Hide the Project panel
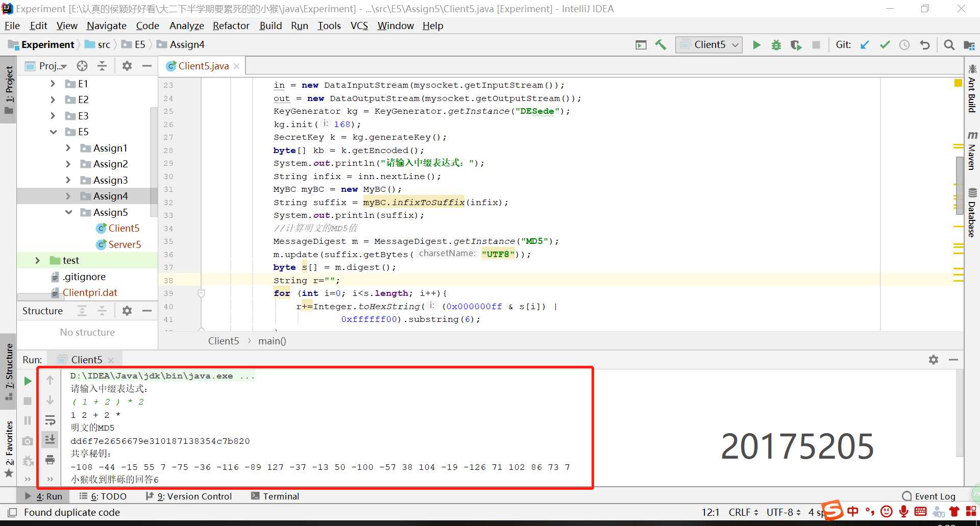The image size is (980, 526). [x=147, y=66]
